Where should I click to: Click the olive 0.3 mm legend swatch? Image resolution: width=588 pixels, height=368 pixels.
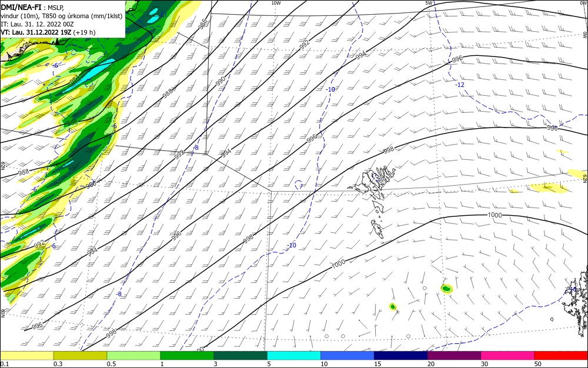(x=80, y=356)
